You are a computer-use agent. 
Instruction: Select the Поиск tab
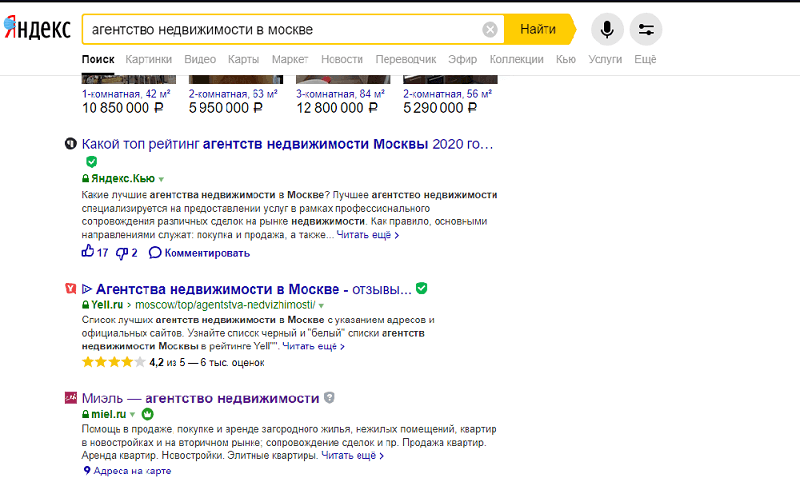tap(98, 59)
